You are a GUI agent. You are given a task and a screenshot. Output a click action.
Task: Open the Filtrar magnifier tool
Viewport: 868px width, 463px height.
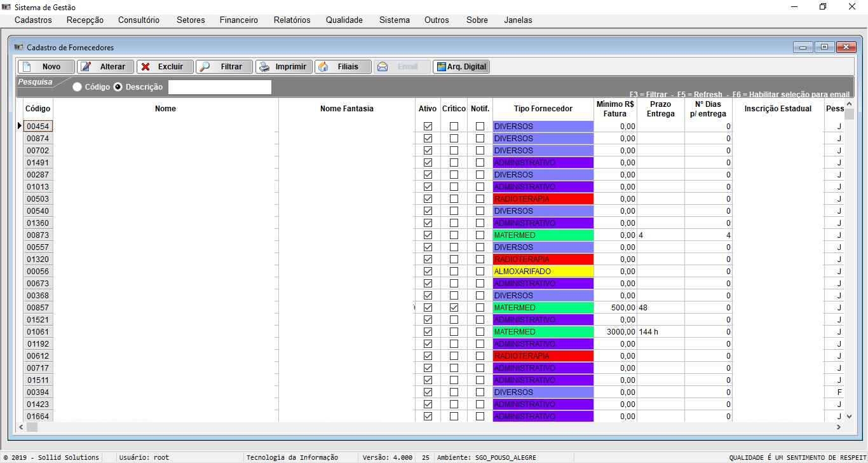(224, 67)
